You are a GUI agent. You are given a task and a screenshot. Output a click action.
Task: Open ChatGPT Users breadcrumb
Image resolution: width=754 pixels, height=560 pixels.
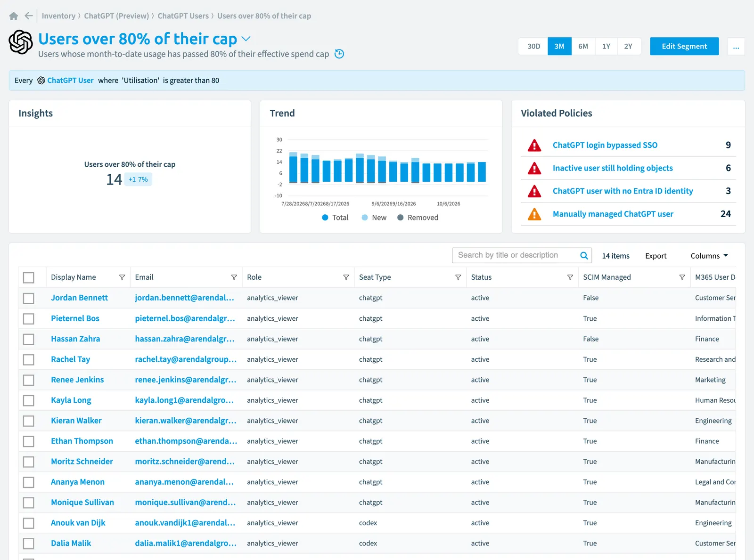click(183, 16)
